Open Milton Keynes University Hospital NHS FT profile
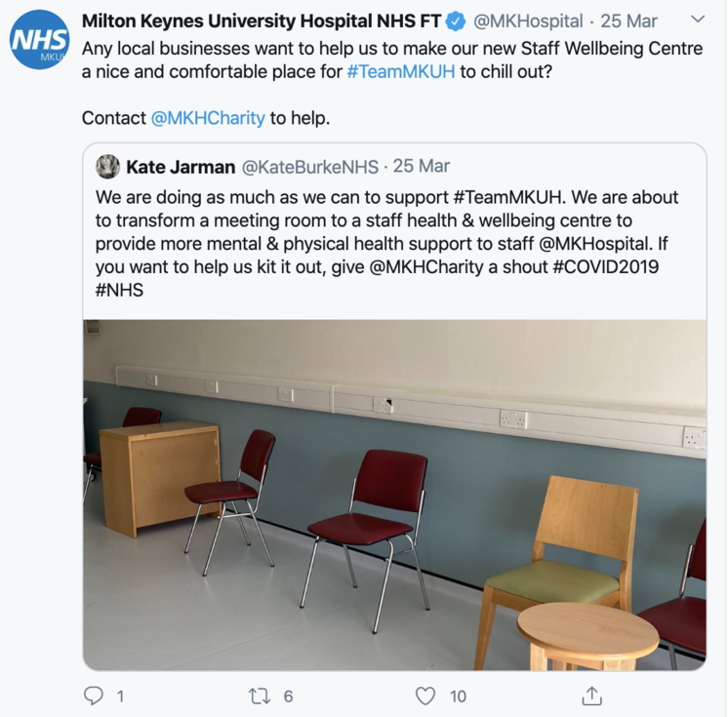 click(262, 21)
